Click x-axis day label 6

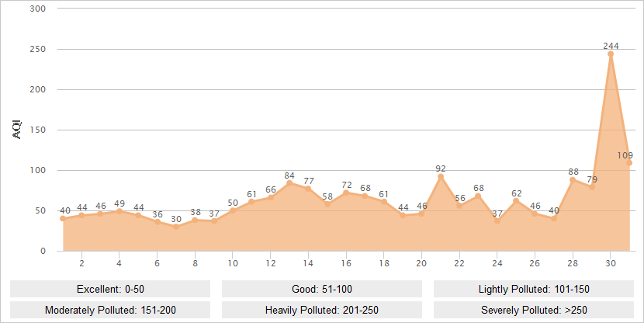click(x=158, y=263)
